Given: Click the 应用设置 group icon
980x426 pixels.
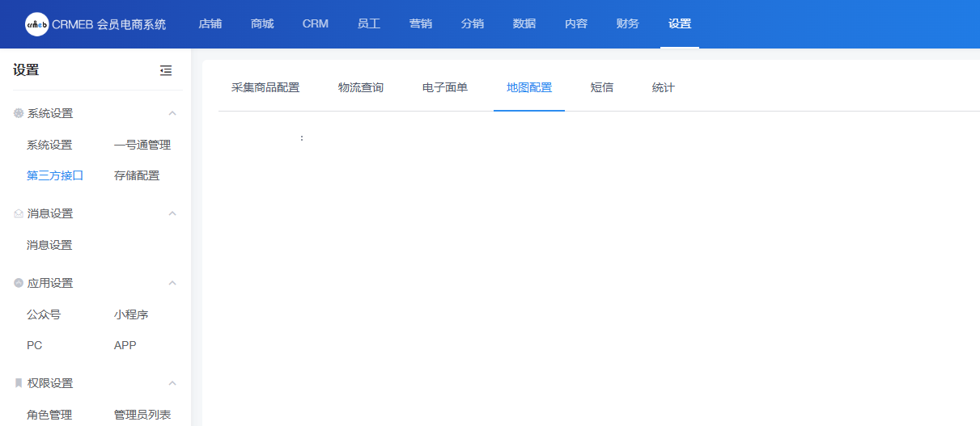Looking at the screenshot, I should [19, 284].
